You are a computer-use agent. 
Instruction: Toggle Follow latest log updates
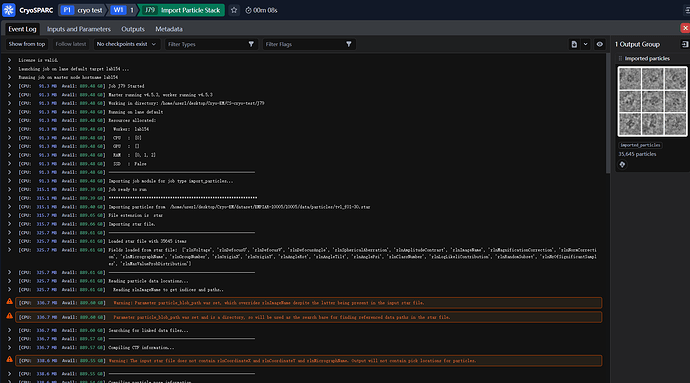pyautogui.click(x=70, y=44)
